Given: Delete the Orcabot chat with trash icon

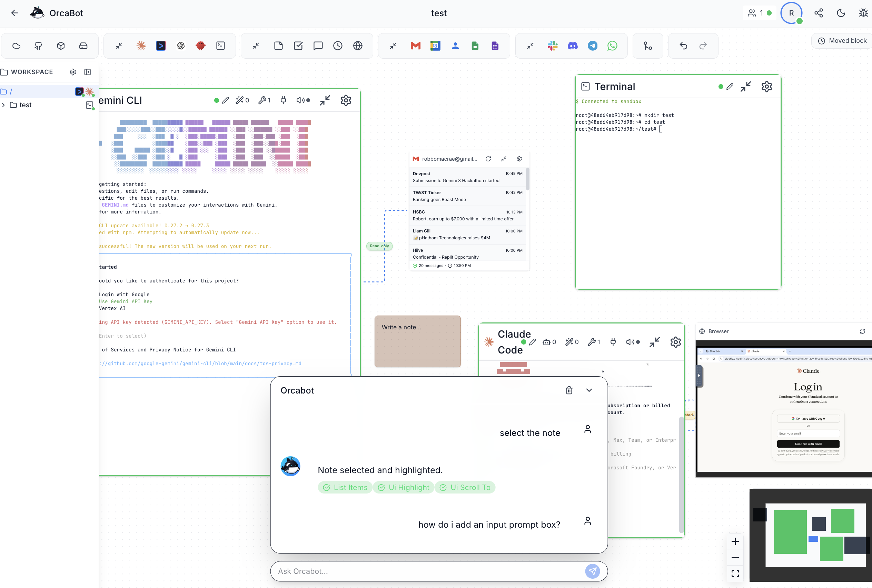Looking at the screenshot, I should point(569,390).
